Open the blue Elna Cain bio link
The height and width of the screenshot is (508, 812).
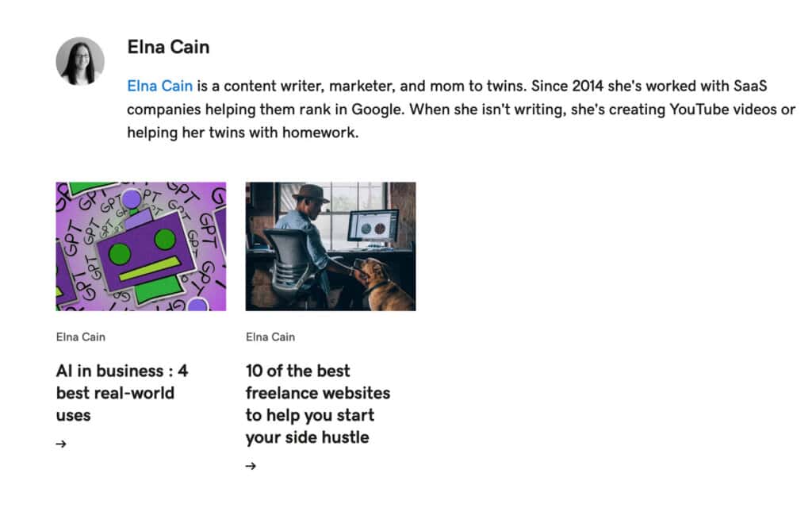[x=160, y=86]
